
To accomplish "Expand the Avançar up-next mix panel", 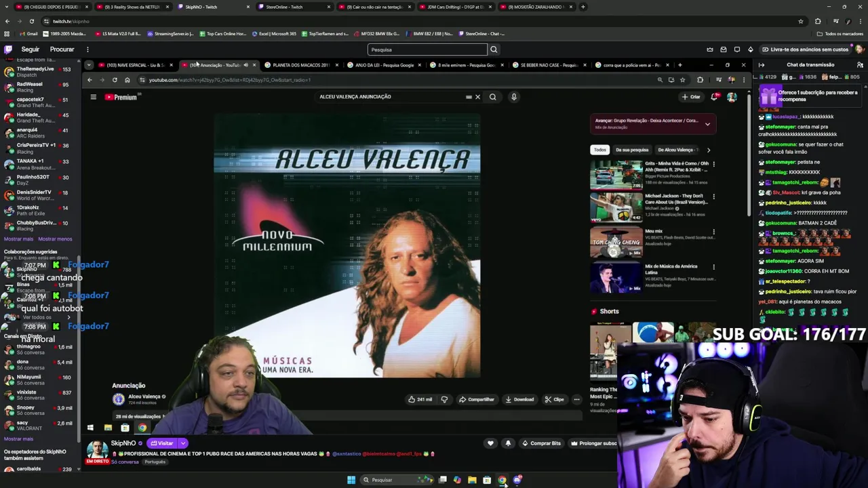I will pos(707,124).
